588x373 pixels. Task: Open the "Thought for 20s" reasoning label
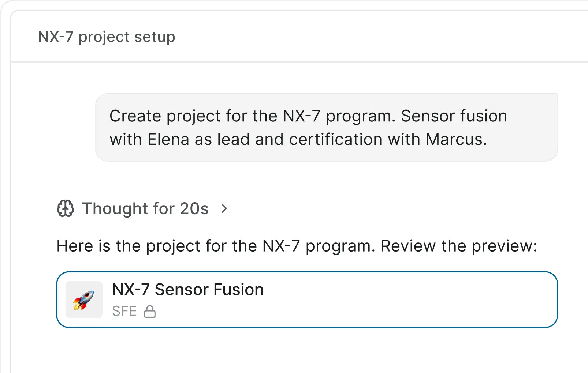point(145,208)
